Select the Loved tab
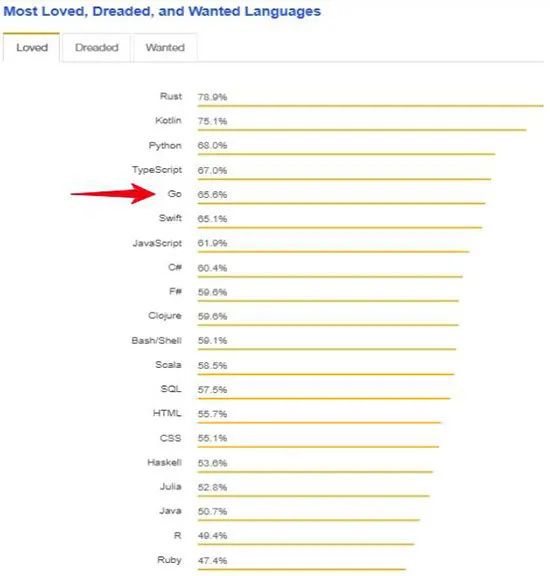The width and height of the screenshot is (550, 576). pos(32,47)
